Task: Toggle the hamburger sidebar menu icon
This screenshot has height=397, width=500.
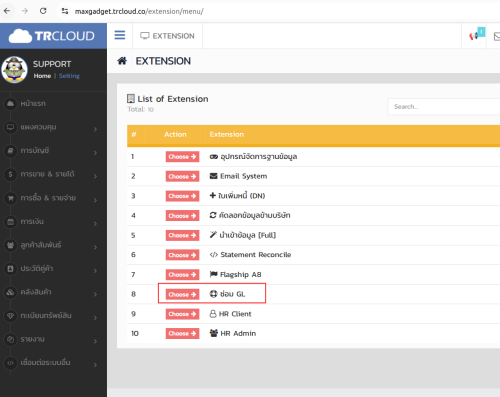Action: click(x=120, y=35)
